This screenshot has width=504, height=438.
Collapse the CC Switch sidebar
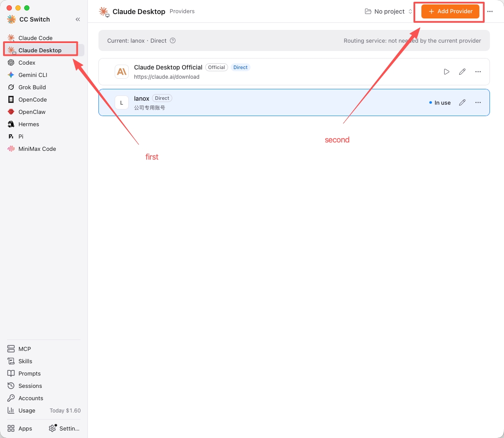click(78, 19)
